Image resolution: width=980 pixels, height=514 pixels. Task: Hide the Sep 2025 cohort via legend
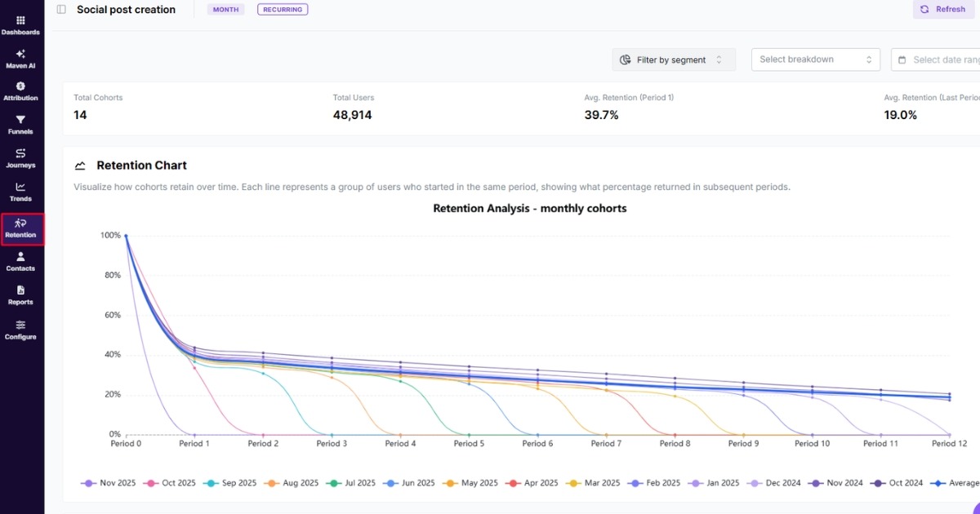point(229,482)
